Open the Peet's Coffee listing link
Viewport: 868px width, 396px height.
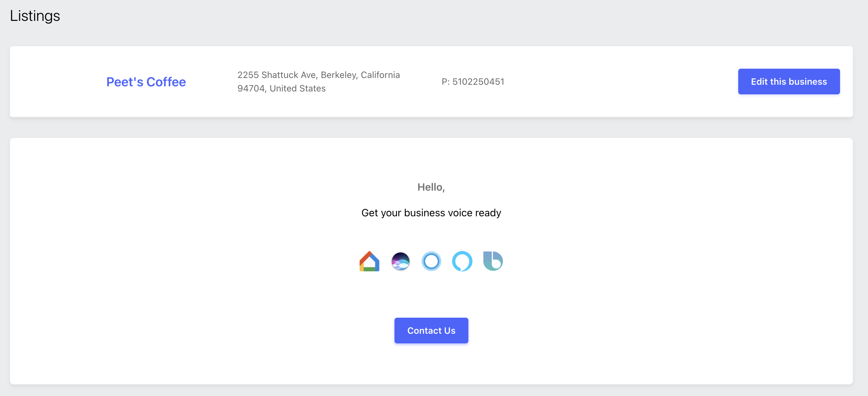(x=146, y=82)
